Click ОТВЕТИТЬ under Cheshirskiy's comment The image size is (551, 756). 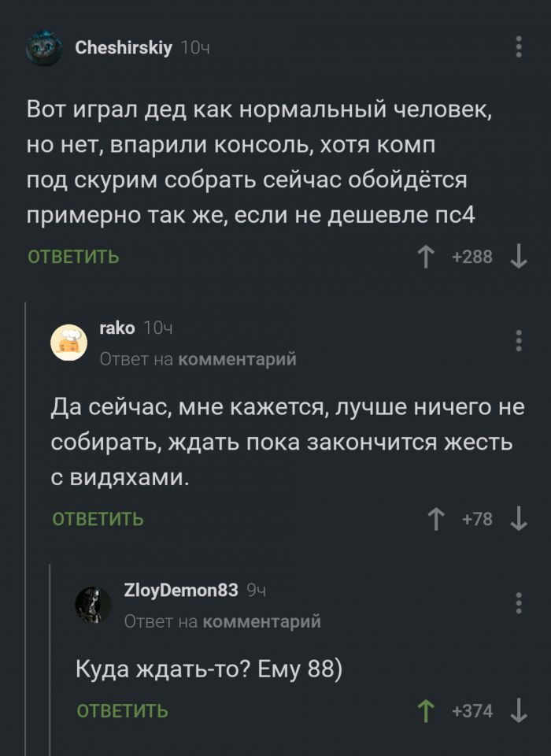point(73,257)
